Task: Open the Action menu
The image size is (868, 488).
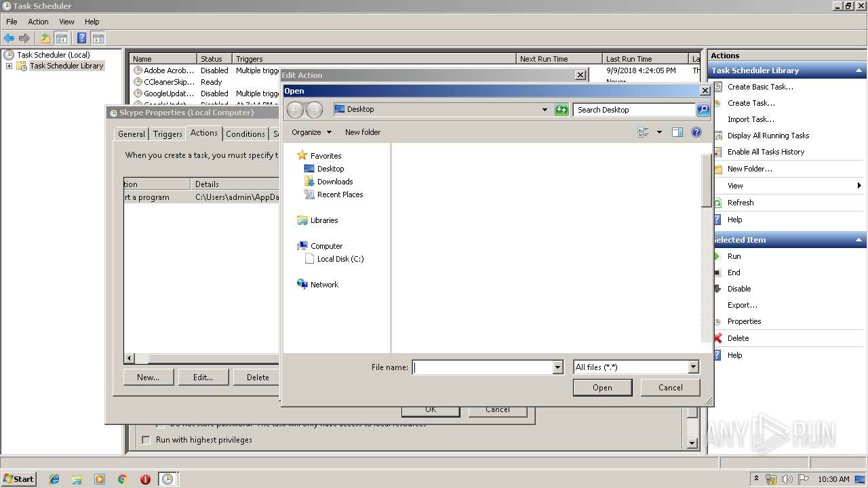Action: [x=38, y=22]
